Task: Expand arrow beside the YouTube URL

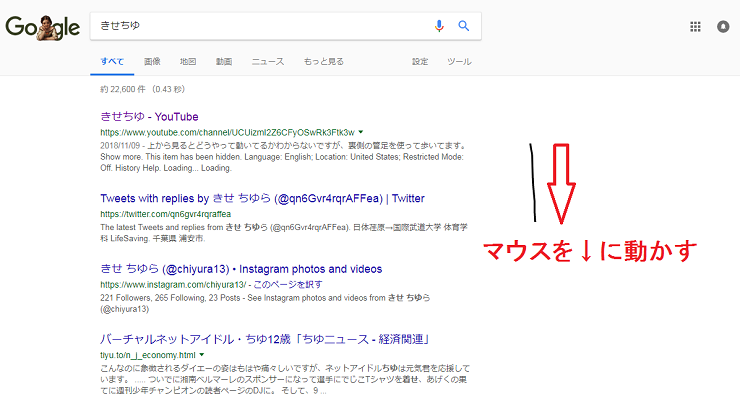Action: [x=361, y=132]
